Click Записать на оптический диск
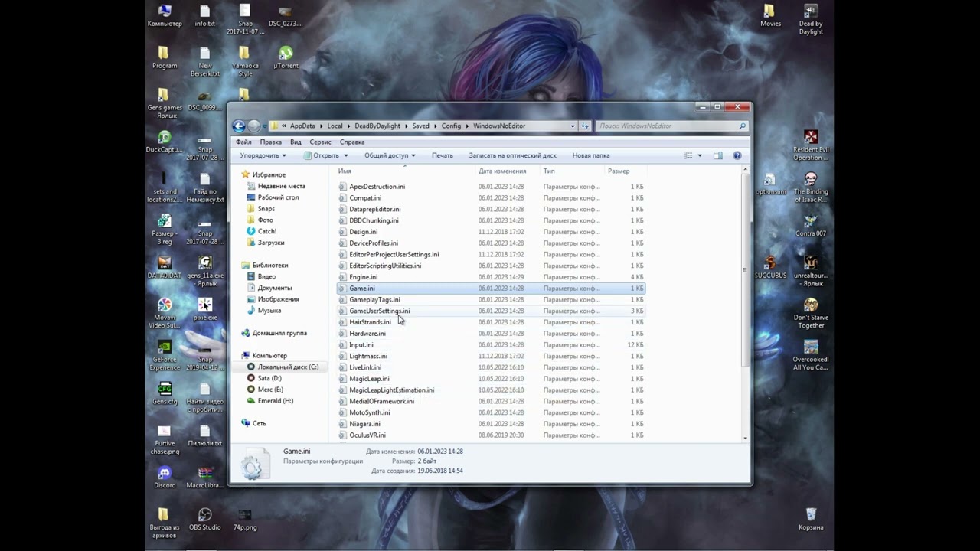The image size is (980, 551). coord(512,155)
